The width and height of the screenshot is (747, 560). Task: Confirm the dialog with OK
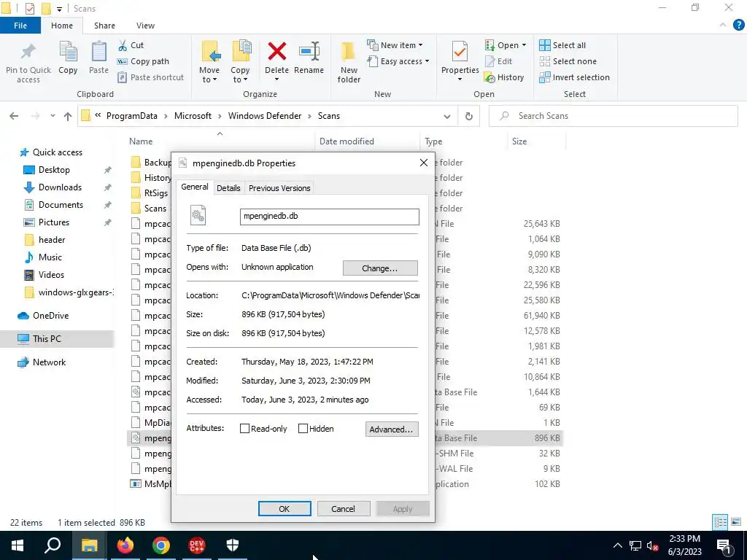pos(285,508)
